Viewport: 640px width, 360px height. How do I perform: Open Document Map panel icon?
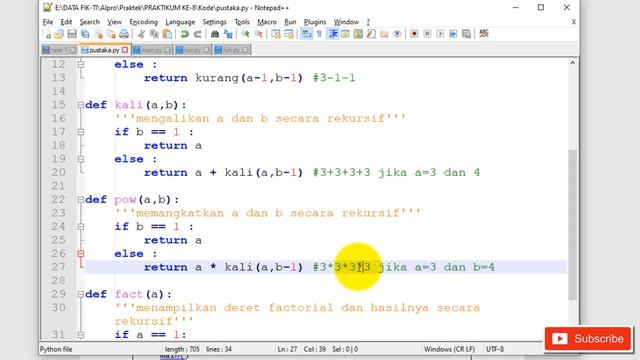(358, 34)
